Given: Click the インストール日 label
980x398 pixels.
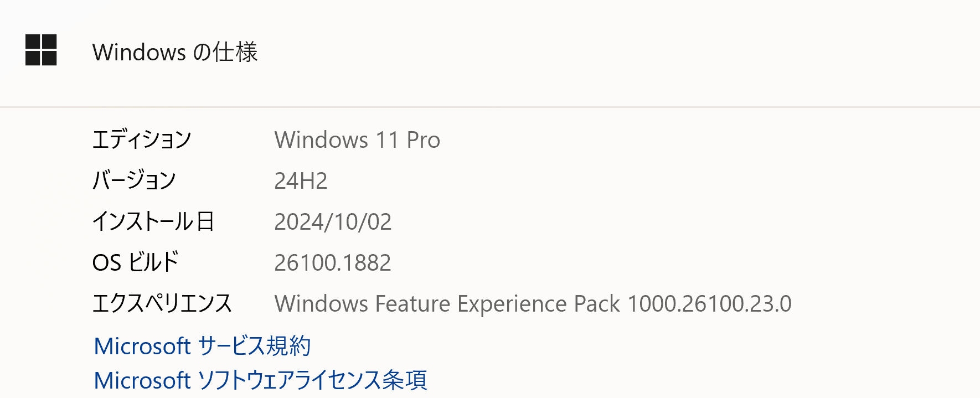Looking at the screenshot, I should [x=153, y=221].
